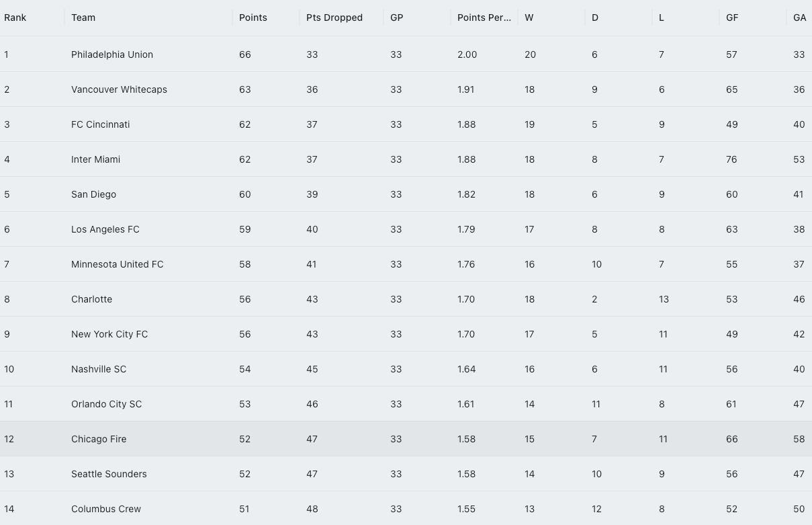Screen dimensions: 812x525
Task: Select the Seattle Sounders team name
Action: coord(109,474)
